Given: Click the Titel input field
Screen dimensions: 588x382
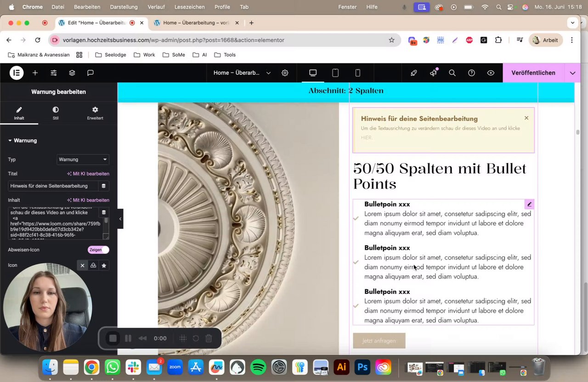Looking at the screenshot, I should tap(53, 186).
